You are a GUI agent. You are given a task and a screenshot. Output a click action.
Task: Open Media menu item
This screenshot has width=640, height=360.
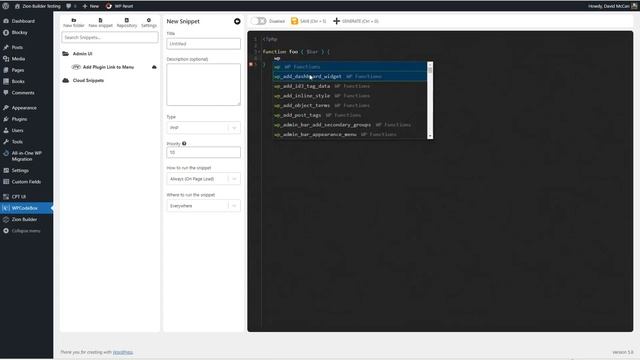[18, 59]
